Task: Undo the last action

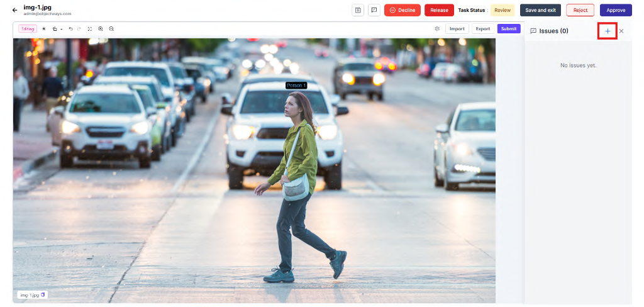Action: [70, 29]
